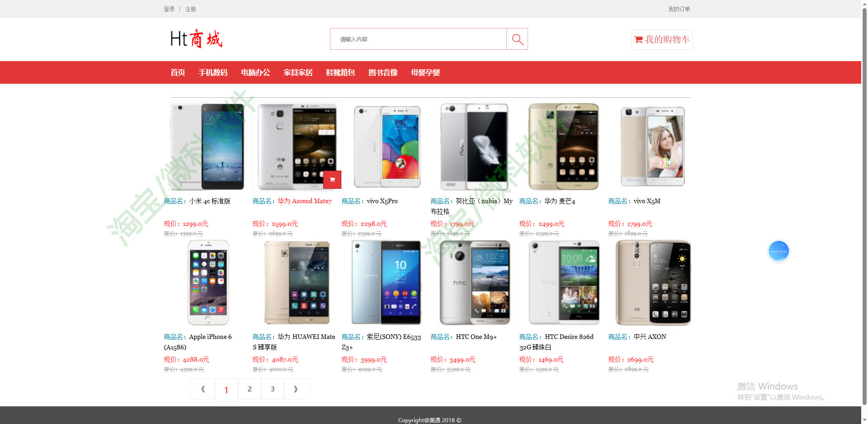Open product name Apple iPhone 6 (A1586)
This screenshot has width=868, height=424.
(x=198, y=342)
